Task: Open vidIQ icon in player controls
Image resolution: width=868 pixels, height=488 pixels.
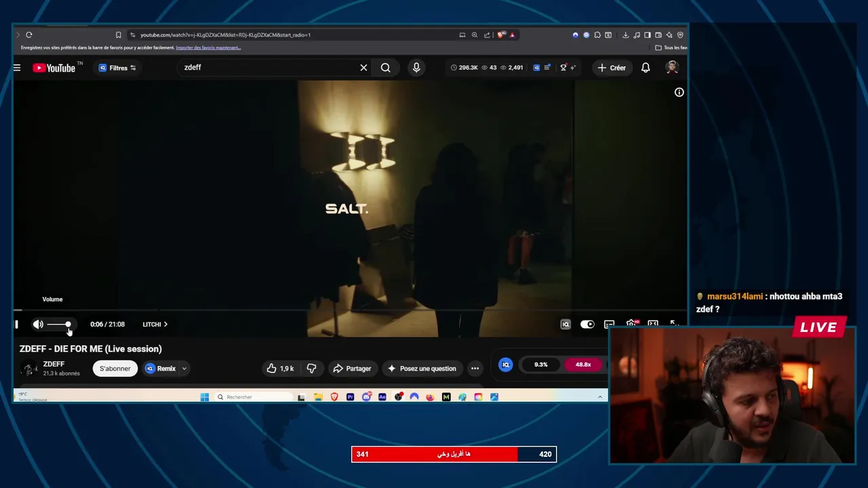Action: coord(565,324)
